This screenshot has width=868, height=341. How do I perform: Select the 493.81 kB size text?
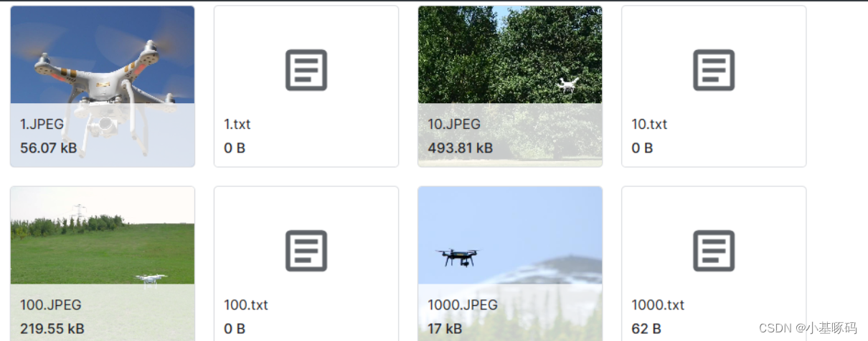click(460, 148)
